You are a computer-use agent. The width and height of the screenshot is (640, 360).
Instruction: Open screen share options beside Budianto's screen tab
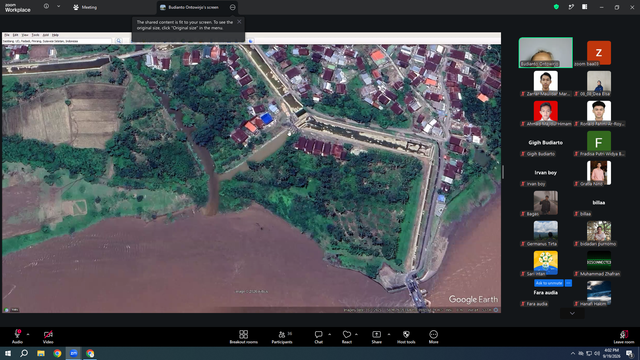[x=232, y=7]
